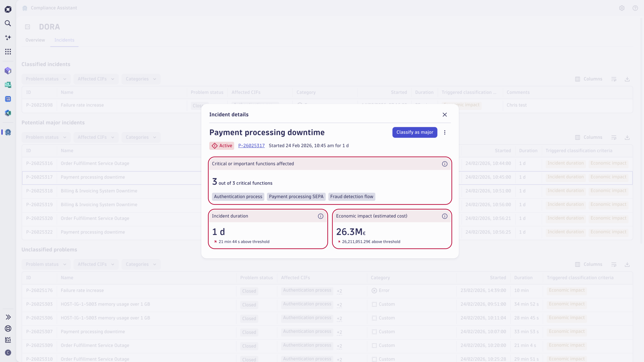
Task: Open Categories filter in Unclassified problems
Action: 141,264
